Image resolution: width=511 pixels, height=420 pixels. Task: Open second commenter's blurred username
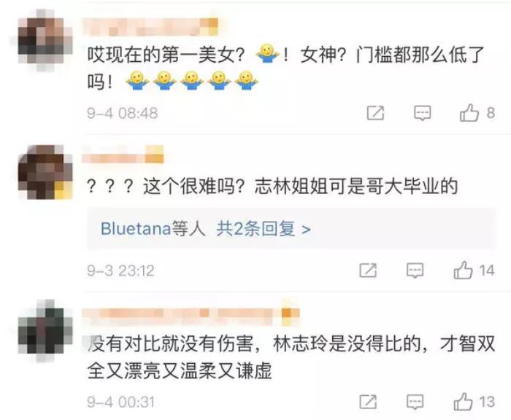point(123,155)
